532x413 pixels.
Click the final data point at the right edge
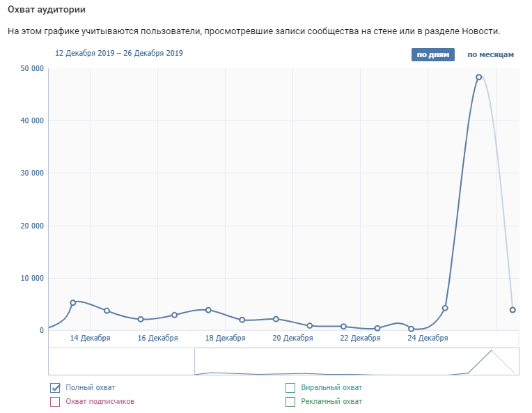(x=513, y=310)
